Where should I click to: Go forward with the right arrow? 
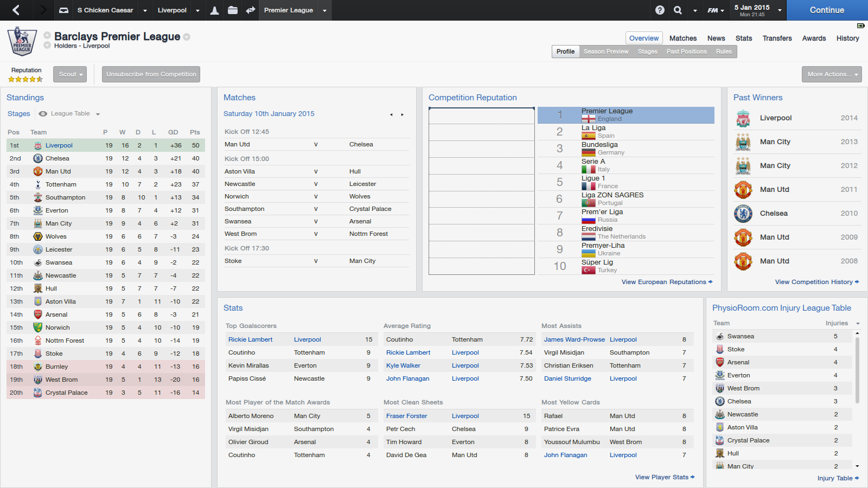pyautogui.click(x=43, y=10)
